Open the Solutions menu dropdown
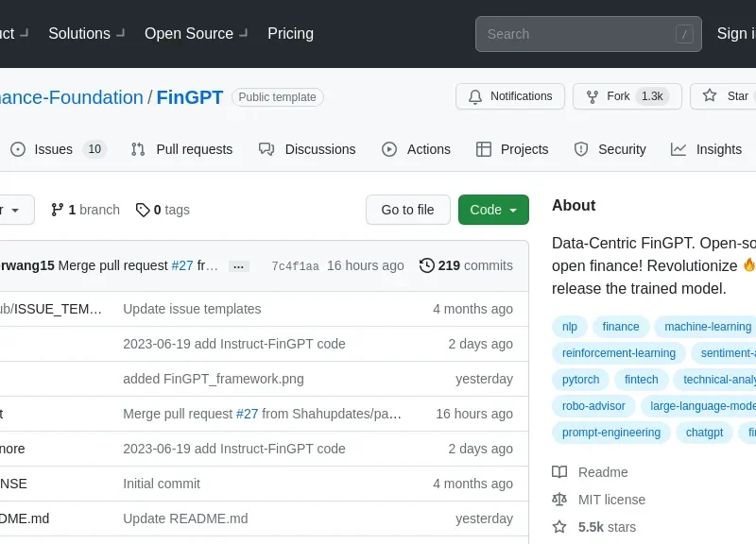This screenshot has height=544, width=756. [85, 33]
